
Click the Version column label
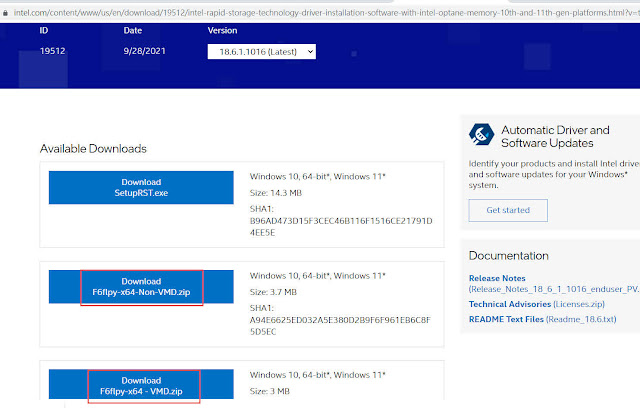pyautogui.click(x=222, y=31)
